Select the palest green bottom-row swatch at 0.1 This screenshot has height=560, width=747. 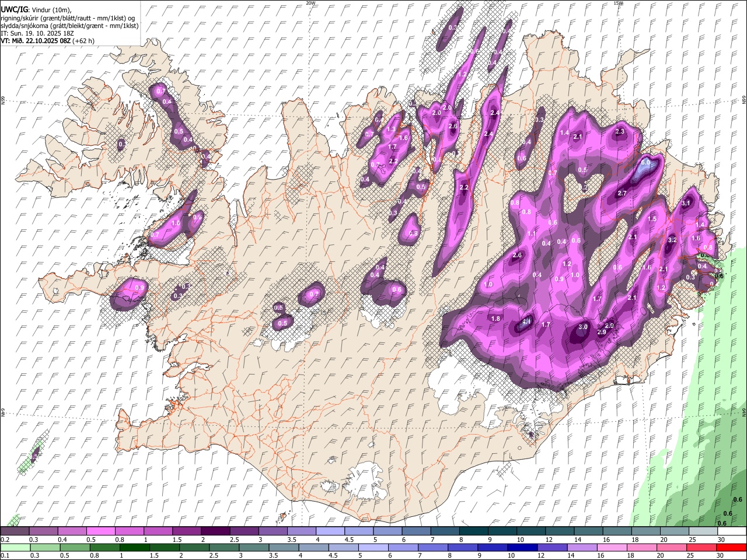pos(15,547)
